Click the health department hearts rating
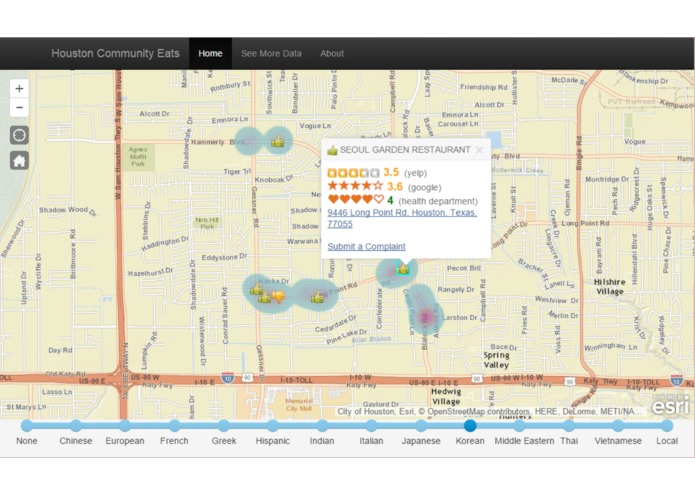The width and height of the screenshot is (695, 494). tap(355, 200)
